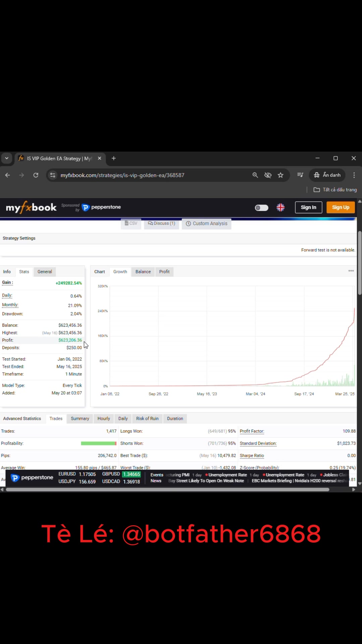362x644 pixels.
Task: Change language via the UK flag
Action: pyautogui.click(x=281, y=208)
